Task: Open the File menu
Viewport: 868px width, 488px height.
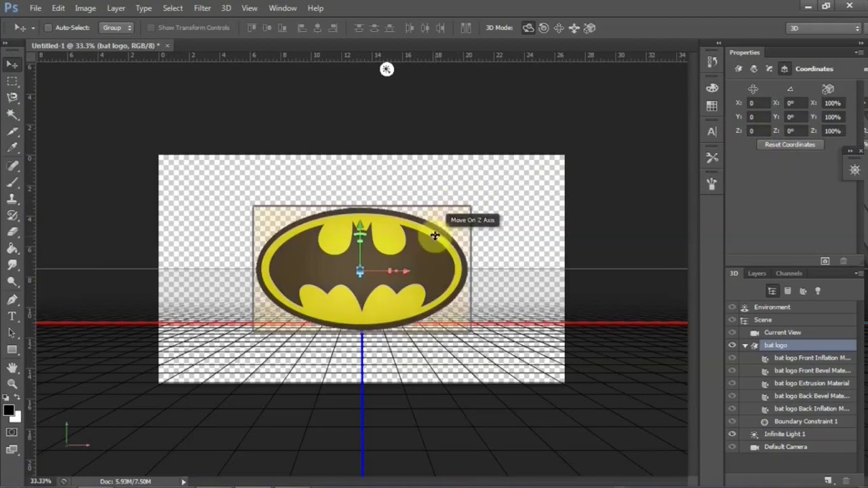Action: 35,8
